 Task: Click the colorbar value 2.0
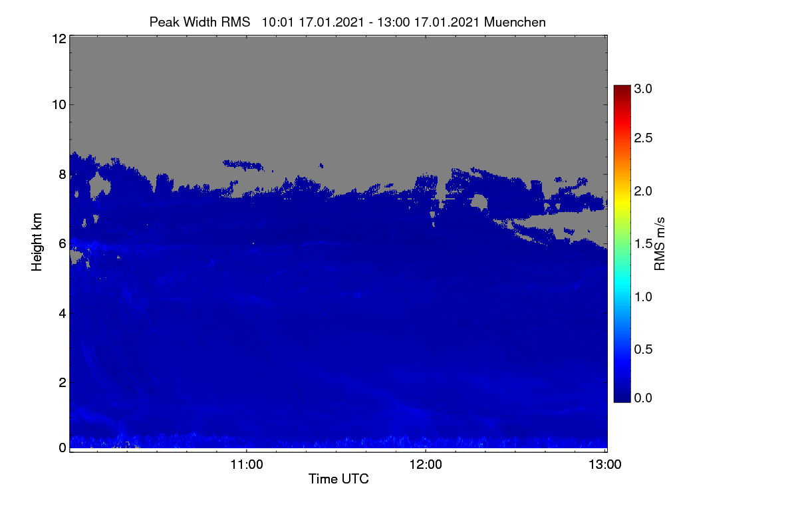(x=643, y=192)
